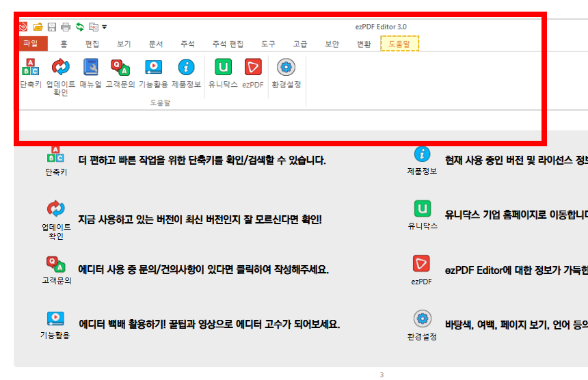Click 업데이트 확인 in the ribbon

pos(61,77)
